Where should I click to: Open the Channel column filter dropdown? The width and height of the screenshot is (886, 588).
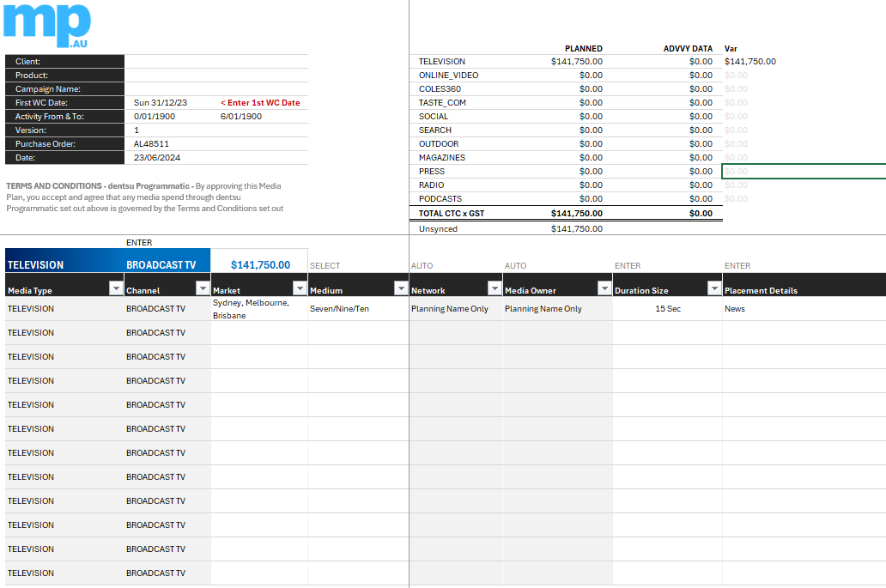(x=203, y=288)
